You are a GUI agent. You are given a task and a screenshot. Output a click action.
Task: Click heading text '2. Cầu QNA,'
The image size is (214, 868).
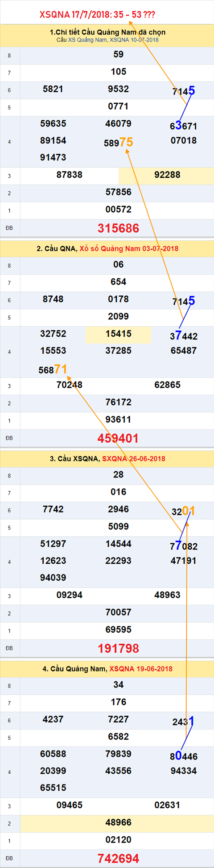click(57, 248)
